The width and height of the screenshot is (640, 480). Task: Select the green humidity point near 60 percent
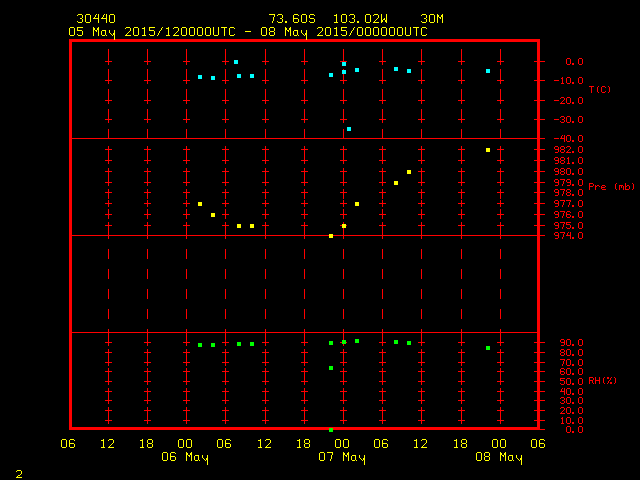(331, 368)
